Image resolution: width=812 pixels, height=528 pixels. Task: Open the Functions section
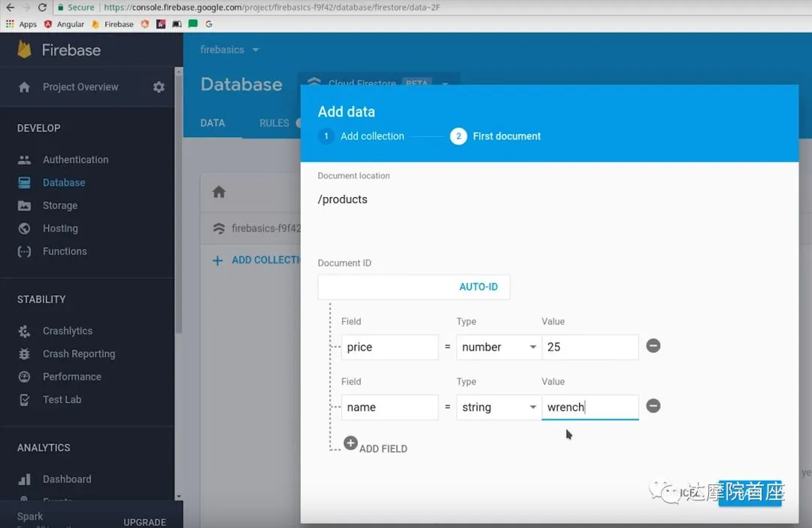(65, 251)
